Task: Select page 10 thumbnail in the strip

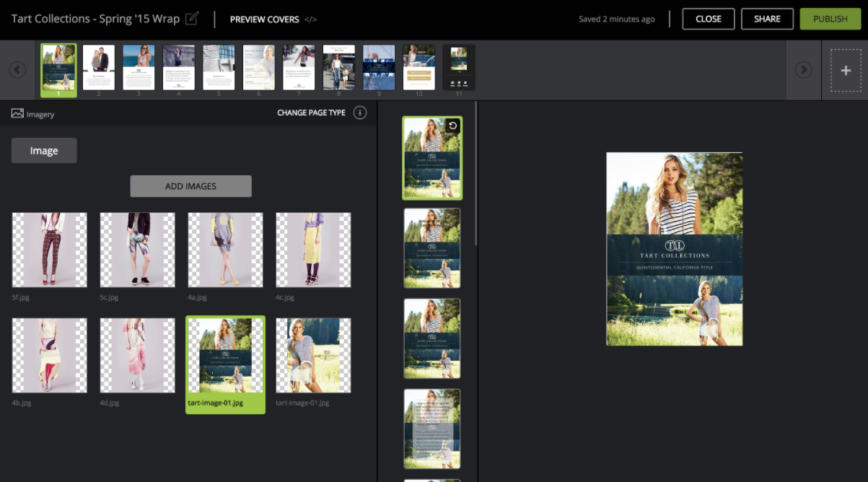Action: pos(418,68)
